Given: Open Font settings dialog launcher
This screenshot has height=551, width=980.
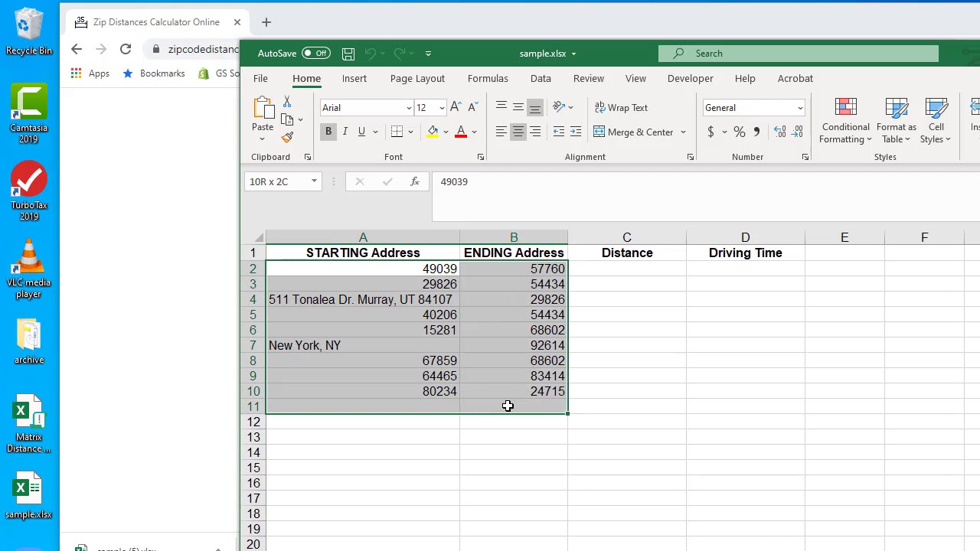Looking at the screenshot, I should (481, 157).
